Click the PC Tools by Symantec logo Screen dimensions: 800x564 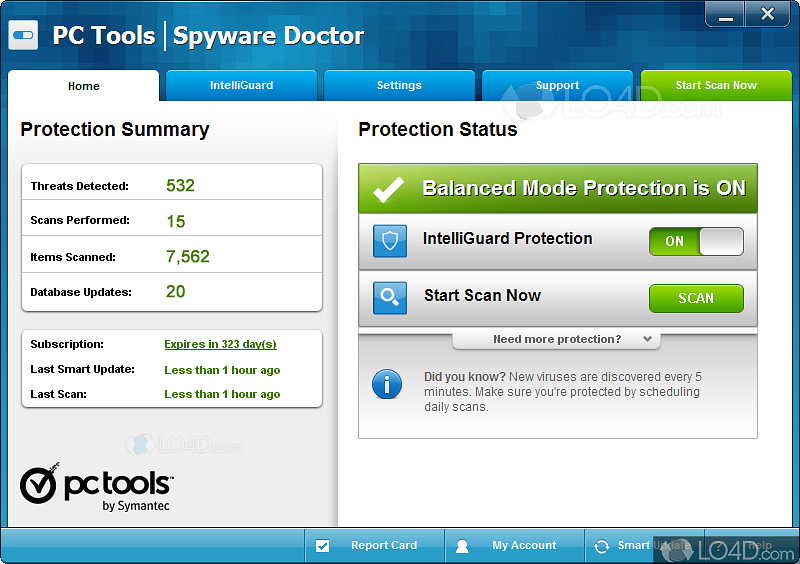tap(97, 487)
